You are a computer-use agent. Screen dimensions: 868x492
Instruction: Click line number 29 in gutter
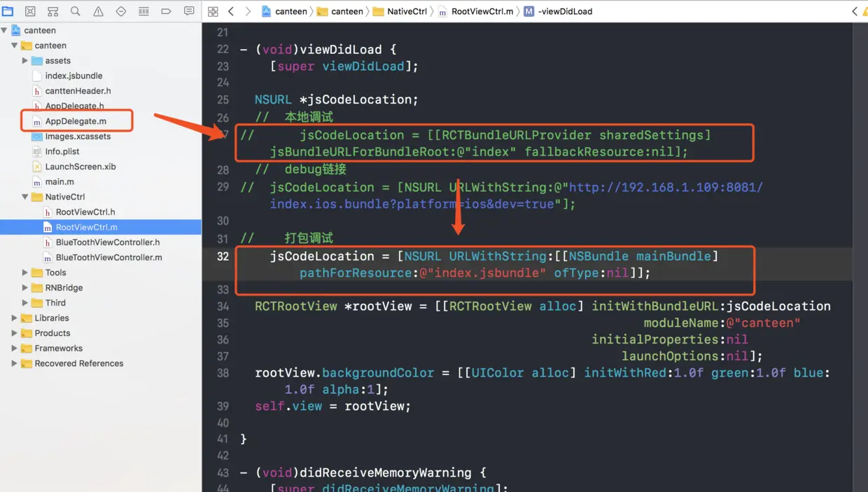point(223,188)
